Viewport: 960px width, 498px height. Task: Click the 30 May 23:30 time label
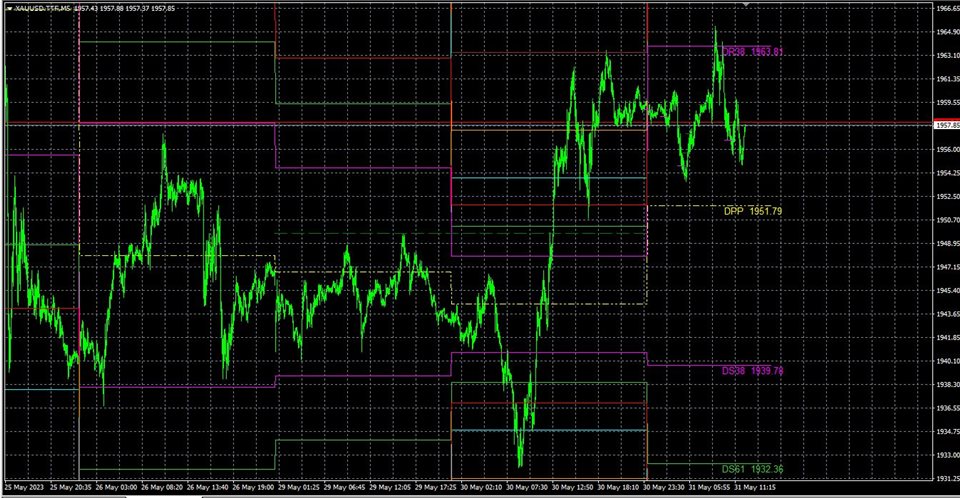[x=664, y=488]
